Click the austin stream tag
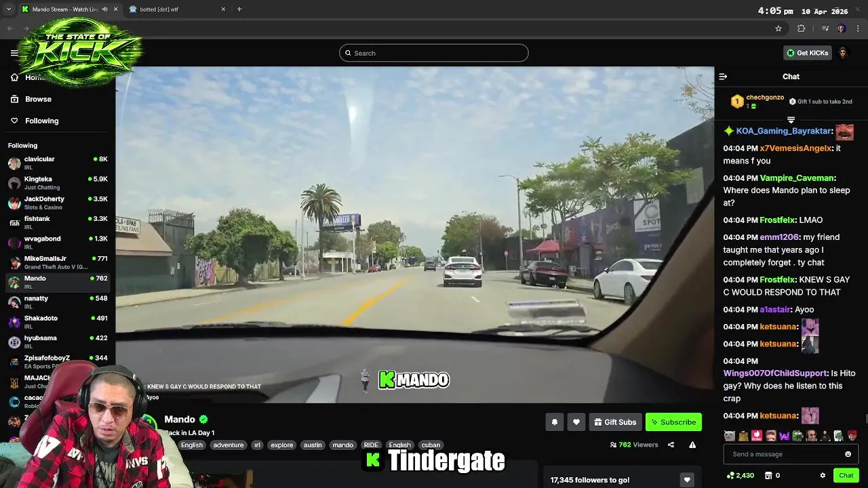This screenshot has height=488, width=868. pyautogui.click(x=313, y=445)
